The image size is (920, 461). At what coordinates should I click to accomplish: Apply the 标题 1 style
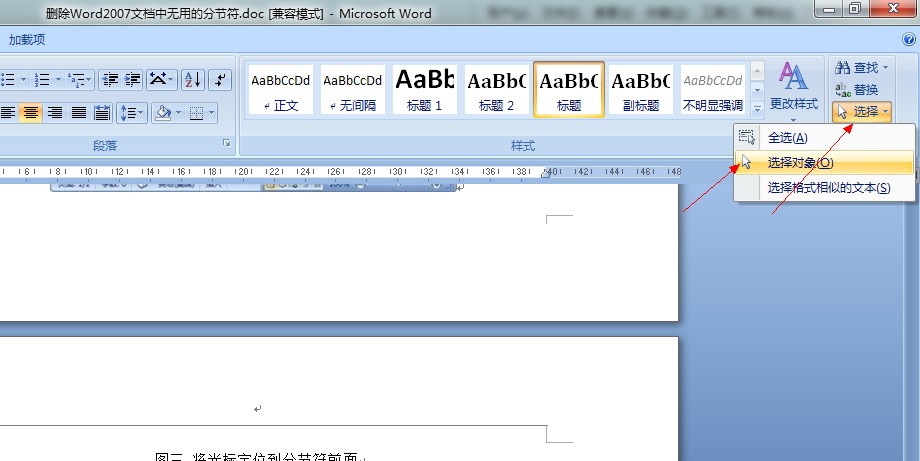coord(425,90)
